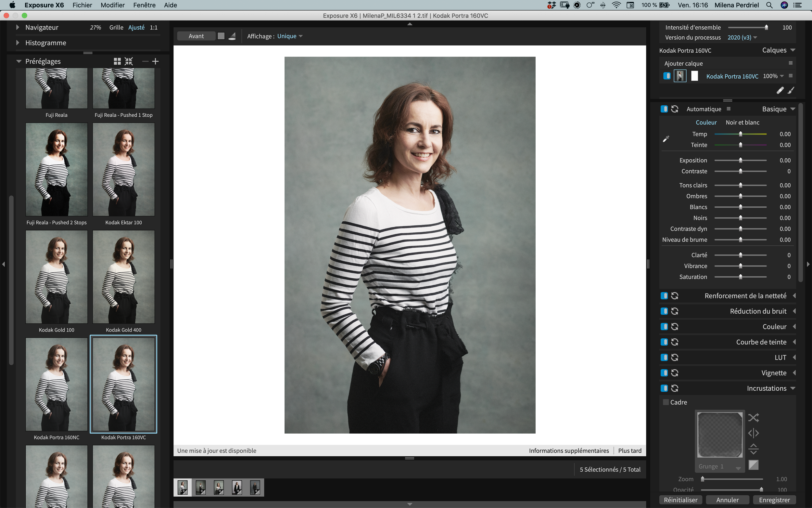Open the Affichage Unique dropdown
Screen dimensions: 812x508
tap(290, 36)
